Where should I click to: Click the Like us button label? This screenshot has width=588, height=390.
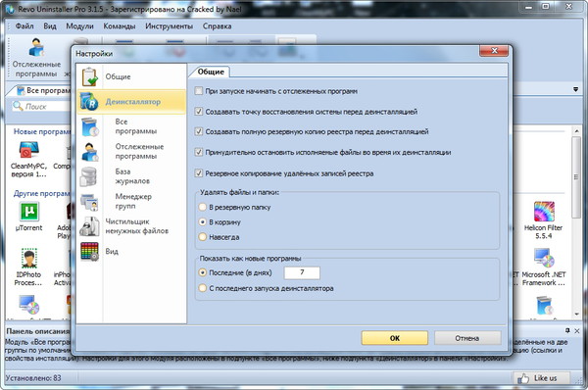pyautogui.click(x=545, y=378)
